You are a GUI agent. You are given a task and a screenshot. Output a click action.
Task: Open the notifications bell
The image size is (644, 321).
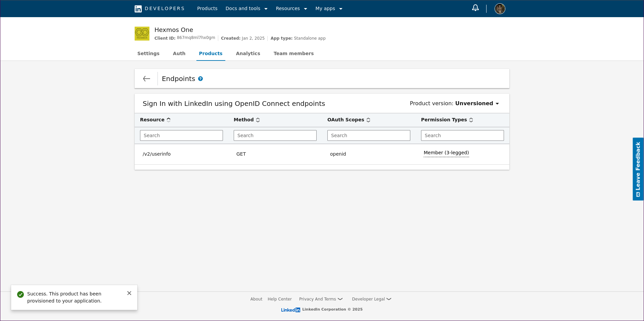475,8
